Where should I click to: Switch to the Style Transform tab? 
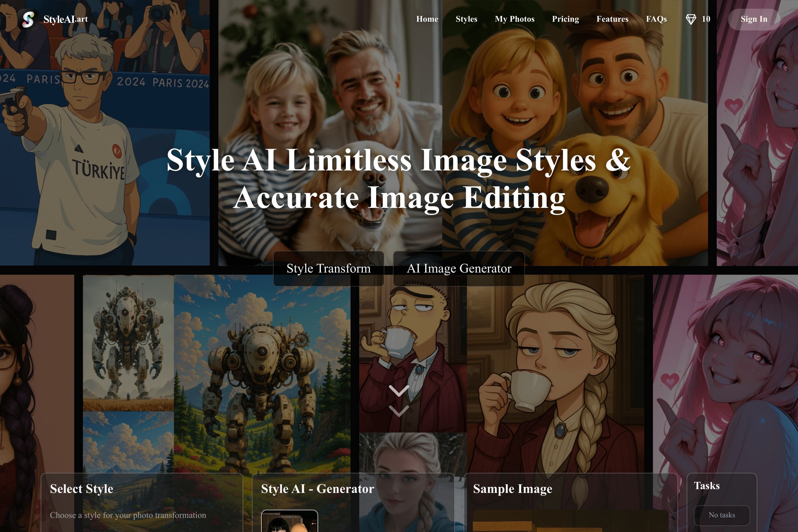(328, 268)
